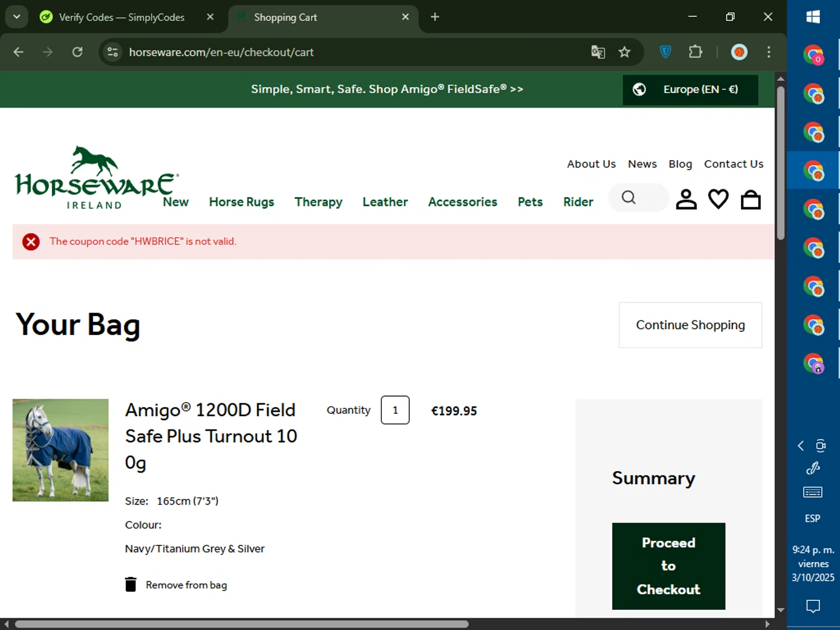Screen dimensions: 840x630
Task: Click scrollbar down arrow
Action: 781,610
